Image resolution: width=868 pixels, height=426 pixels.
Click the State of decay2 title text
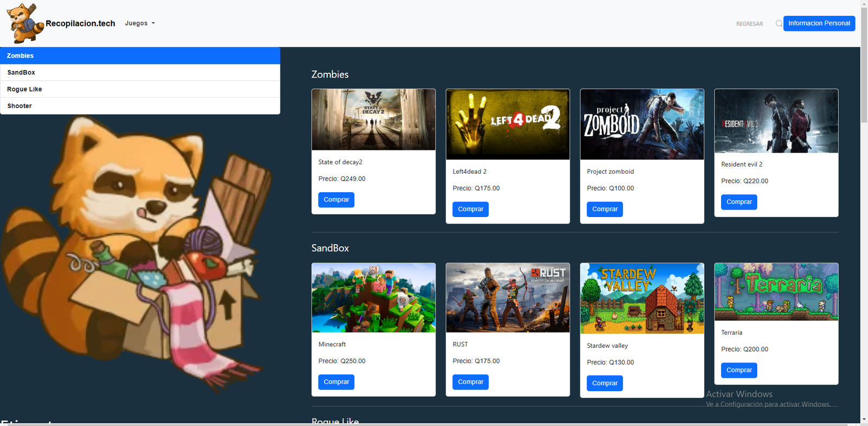point(340,162)
